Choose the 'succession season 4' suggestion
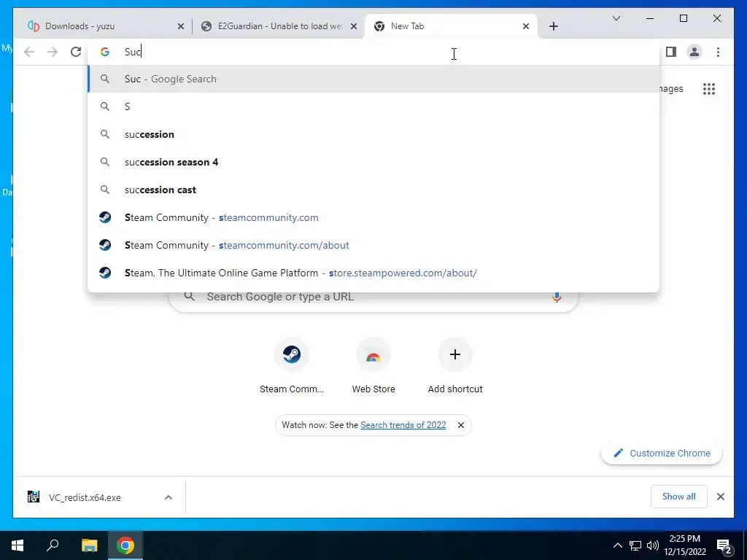Viewport: 747px width, 560px height. coord(373,162)
